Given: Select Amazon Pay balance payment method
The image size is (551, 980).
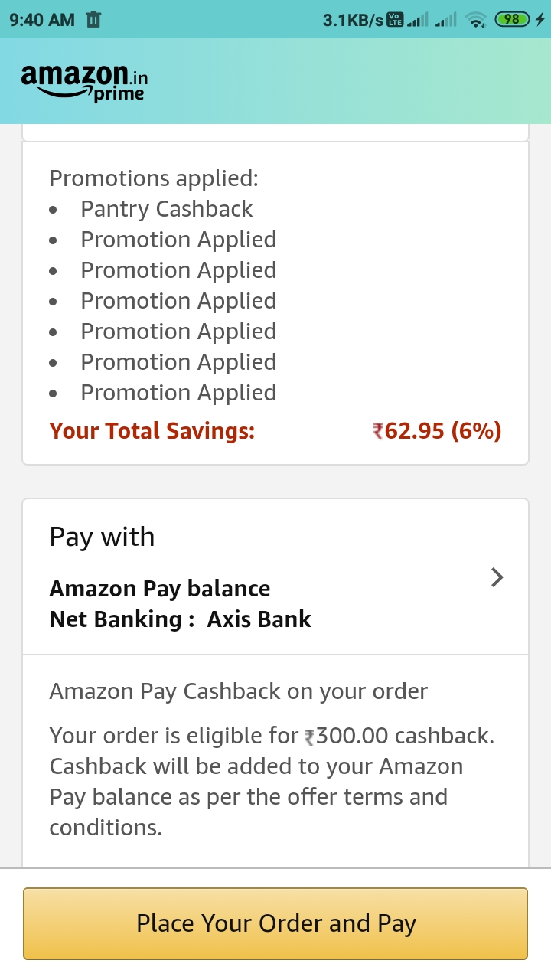Looking at the screenshot, I should coord(160,589).
